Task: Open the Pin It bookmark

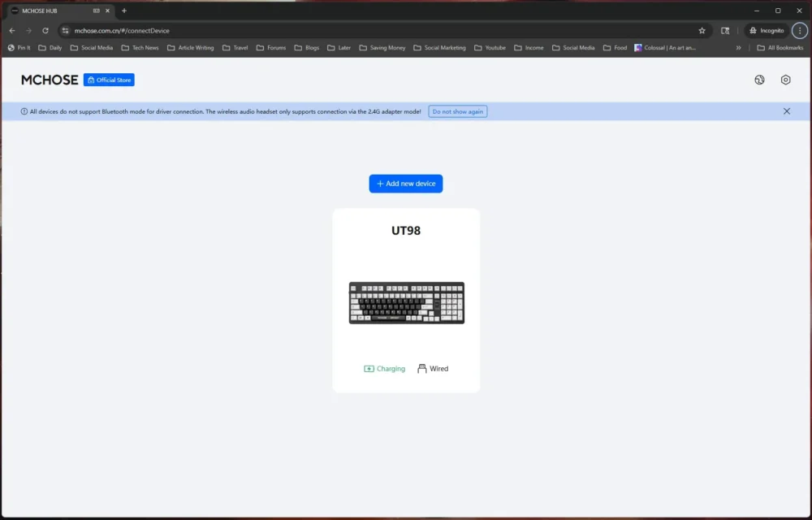Action: click(19, 48)
